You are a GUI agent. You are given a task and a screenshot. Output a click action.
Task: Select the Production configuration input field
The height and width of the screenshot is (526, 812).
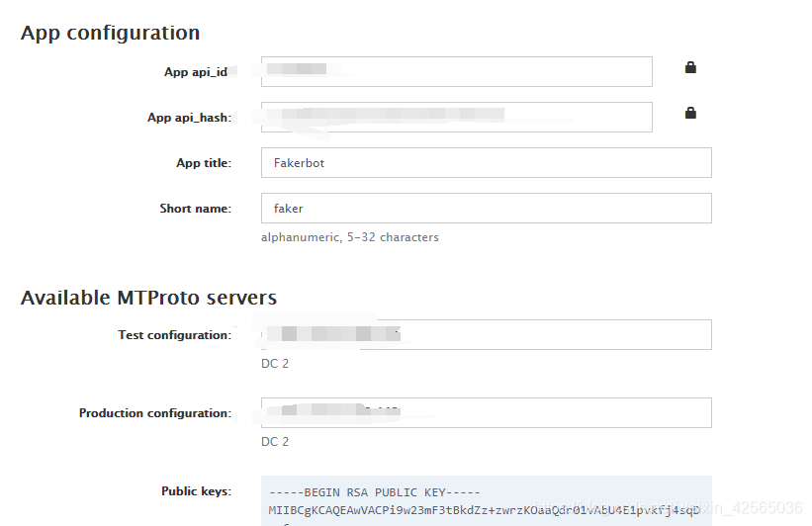[x=486, y=412]
